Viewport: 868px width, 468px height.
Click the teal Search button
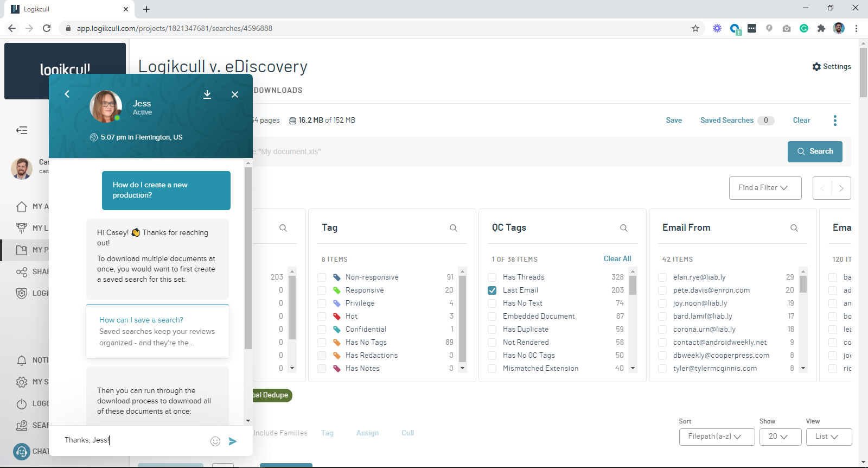pyautogui.click(x=815, y=151)
